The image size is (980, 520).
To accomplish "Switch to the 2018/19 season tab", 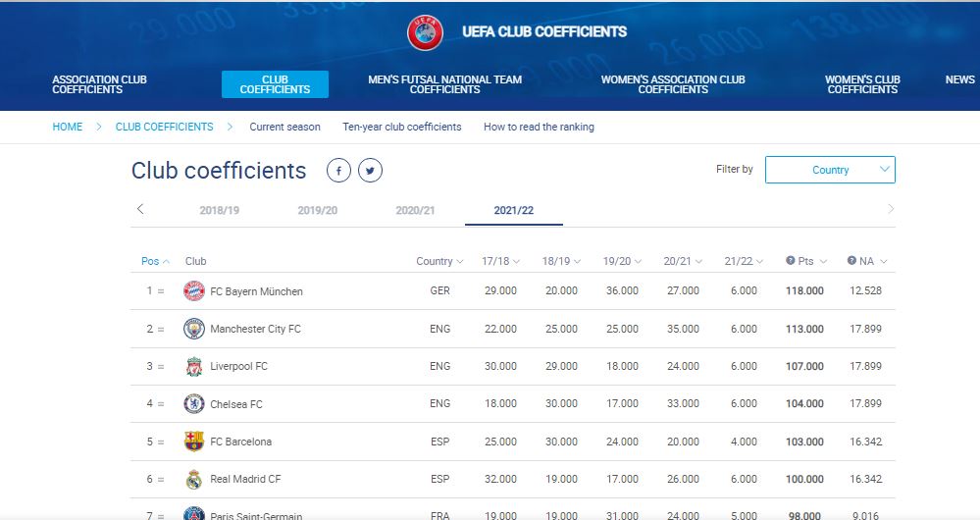I will [220, 210].
